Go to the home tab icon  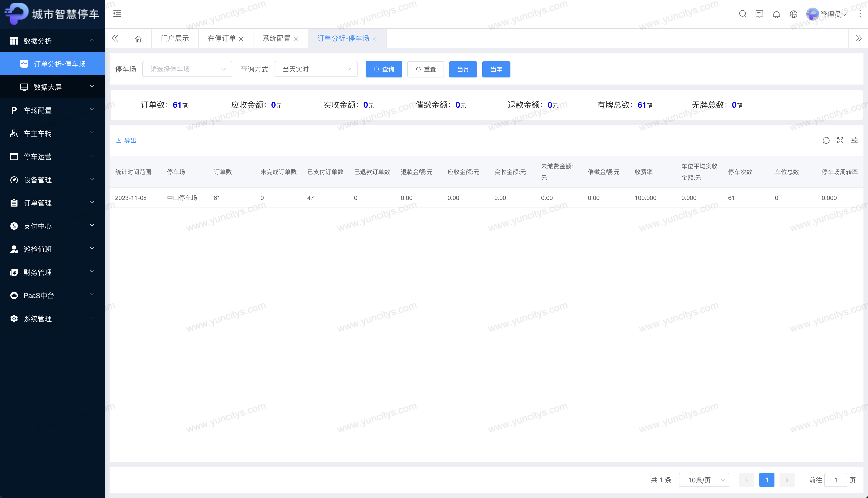point(138,39)
